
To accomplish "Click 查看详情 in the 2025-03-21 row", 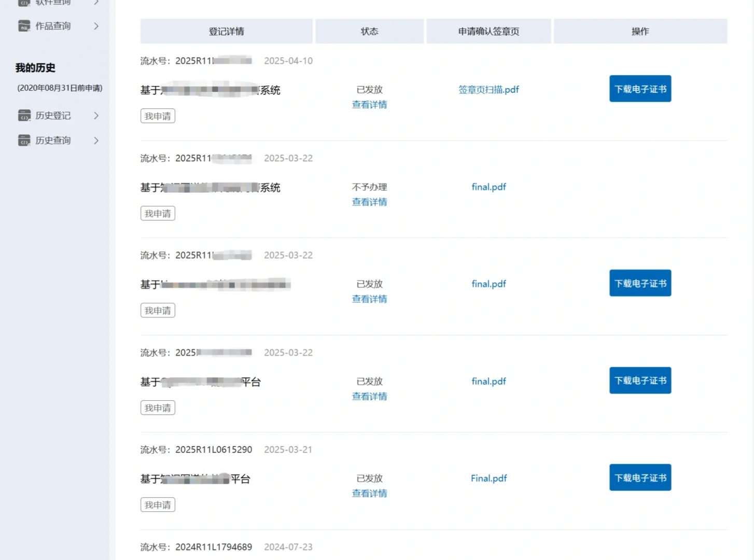I will pos(369,493).
